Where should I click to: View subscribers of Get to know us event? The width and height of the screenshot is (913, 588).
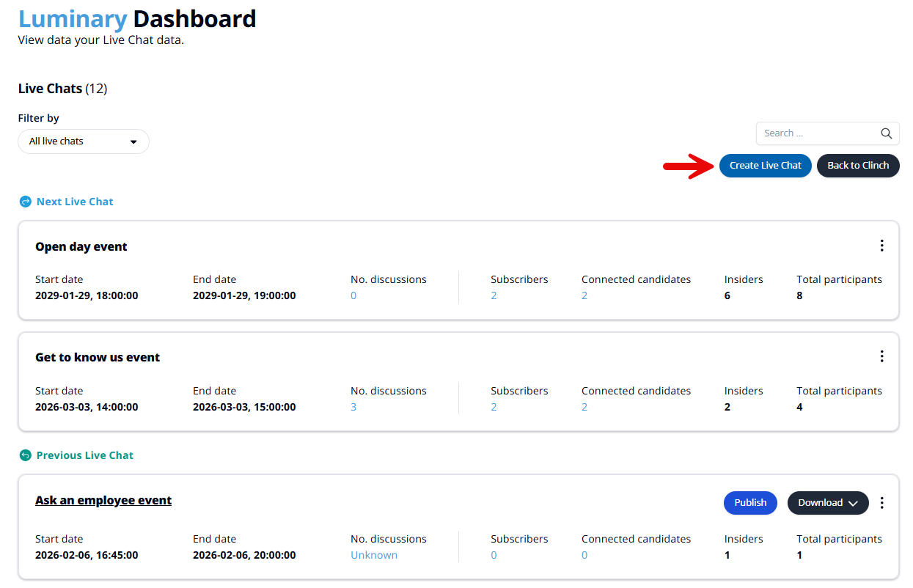pos(494,407)
